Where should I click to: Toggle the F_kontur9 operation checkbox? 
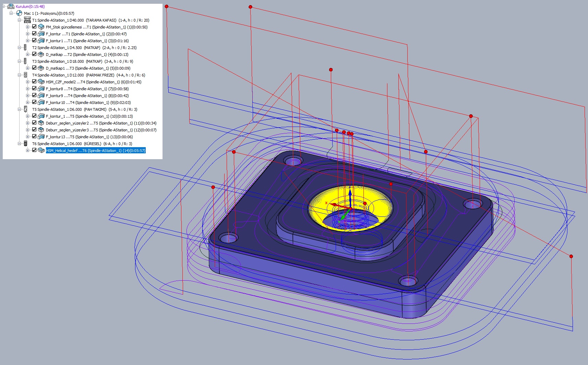[34, 95]
